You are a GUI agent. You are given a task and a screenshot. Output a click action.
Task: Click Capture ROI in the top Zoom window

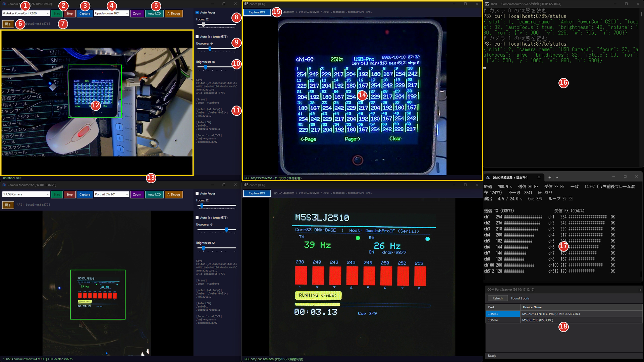[257, 12]
